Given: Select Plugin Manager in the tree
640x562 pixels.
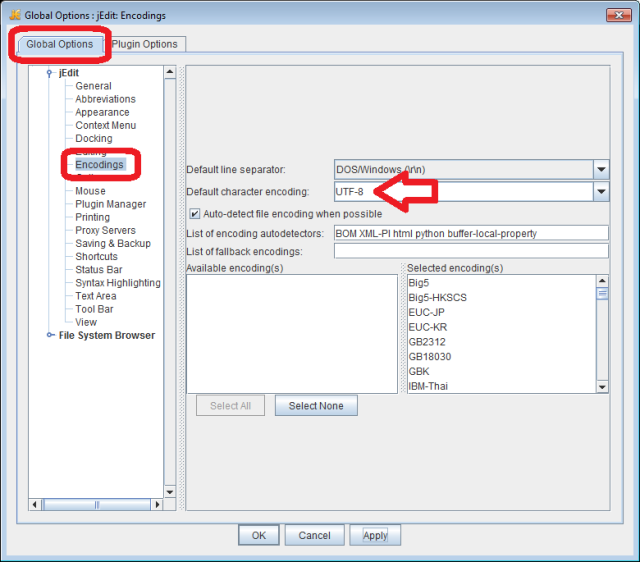Looking at the screenshot, I should coord(111,204).
